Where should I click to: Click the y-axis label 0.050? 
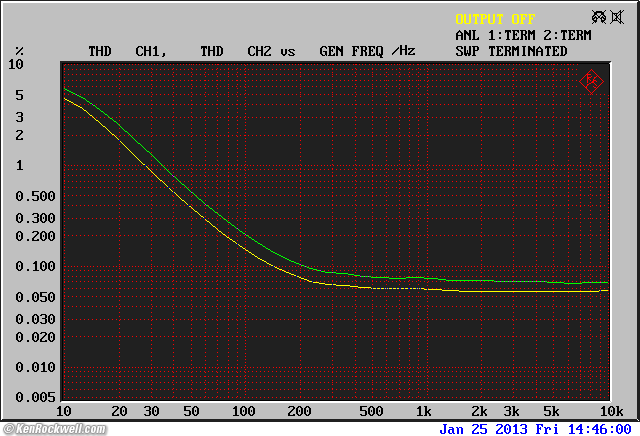(x=35, y=297)
